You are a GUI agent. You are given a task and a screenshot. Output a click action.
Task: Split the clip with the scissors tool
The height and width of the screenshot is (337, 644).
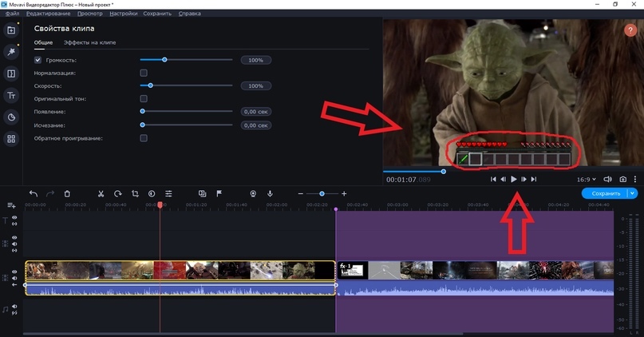pyautogui.click(x=101, y=193)
